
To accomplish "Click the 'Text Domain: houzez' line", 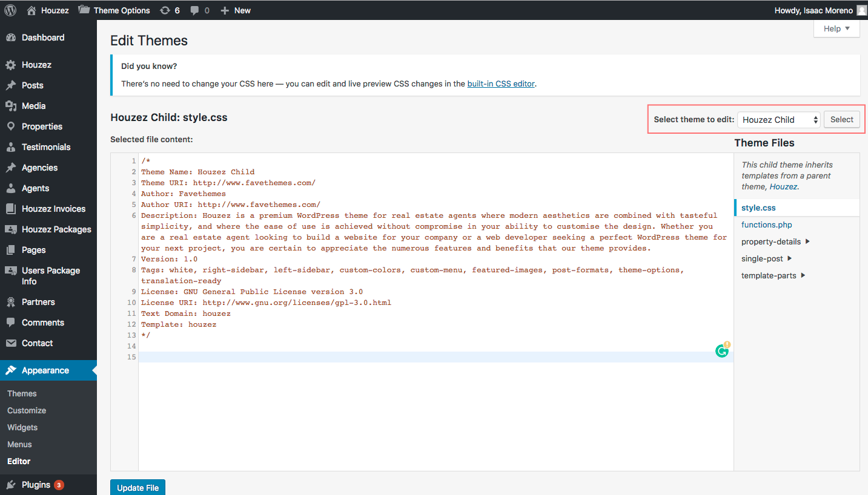I will pos(186,313).
